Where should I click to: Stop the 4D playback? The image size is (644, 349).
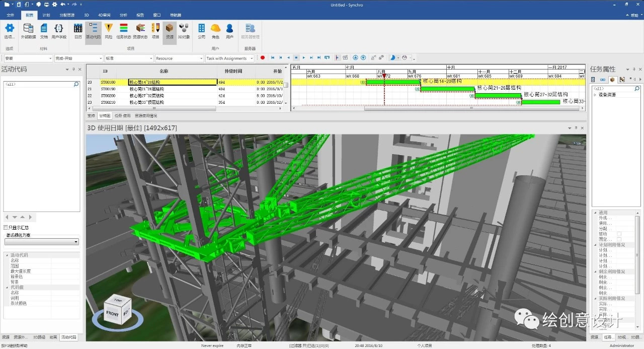296,58
